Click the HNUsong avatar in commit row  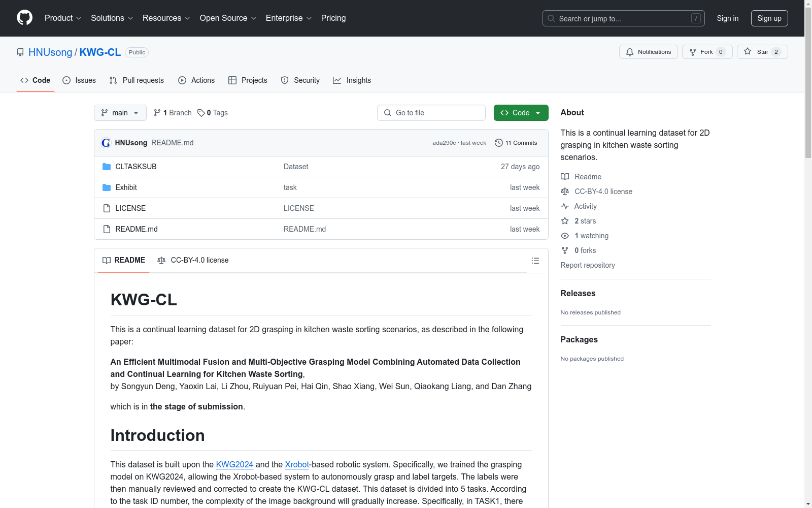coord(106,143)
